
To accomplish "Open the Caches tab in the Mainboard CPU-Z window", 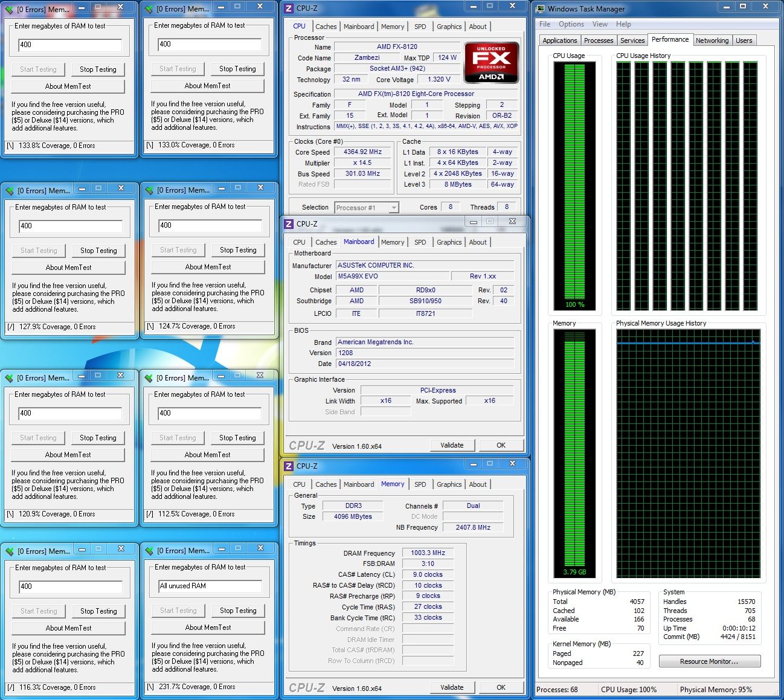I will coord(326,242).
